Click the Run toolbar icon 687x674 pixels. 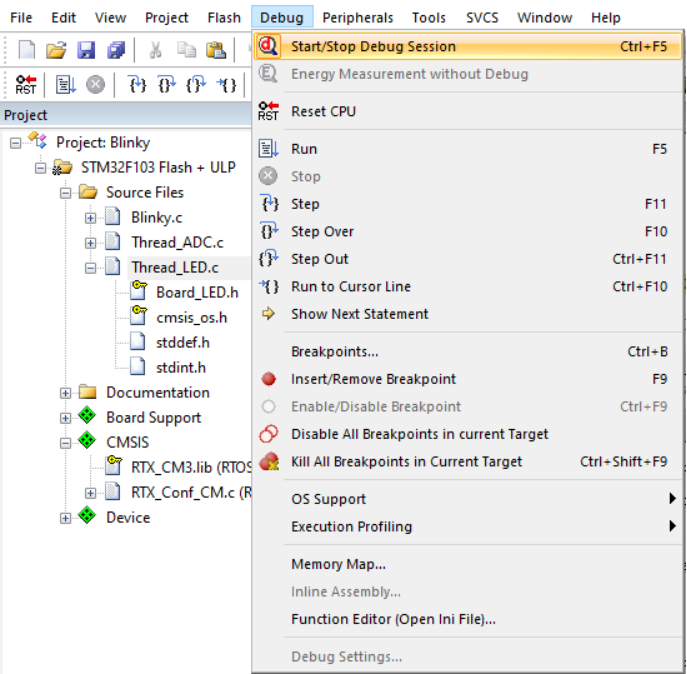tap(65, 85)
